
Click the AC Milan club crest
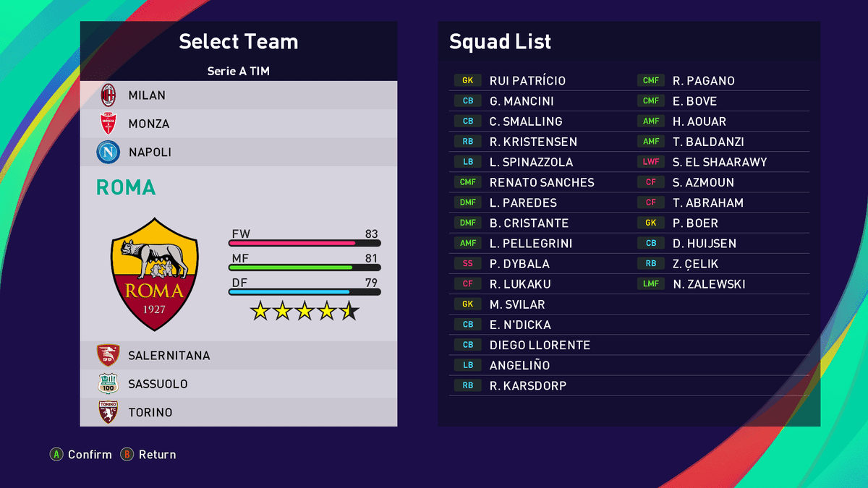pos(108,95)
